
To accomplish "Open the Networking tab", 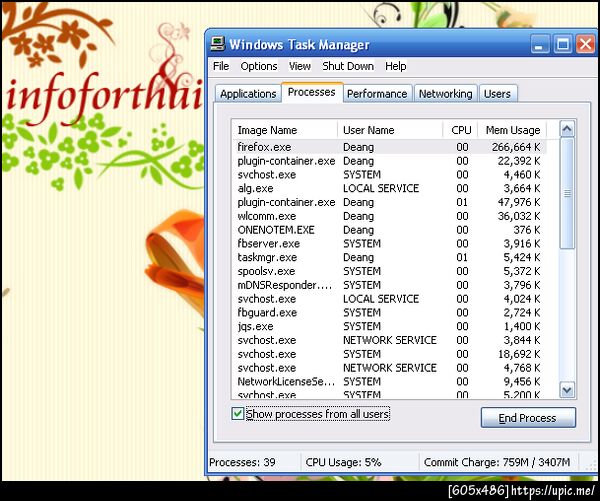I will point(445,94).
